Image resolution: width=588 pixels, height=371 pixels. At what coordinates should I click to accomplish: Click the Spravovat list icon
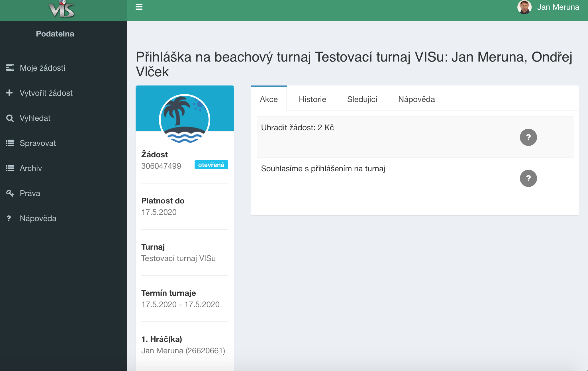pyautogui.click(x=10, y=143)
